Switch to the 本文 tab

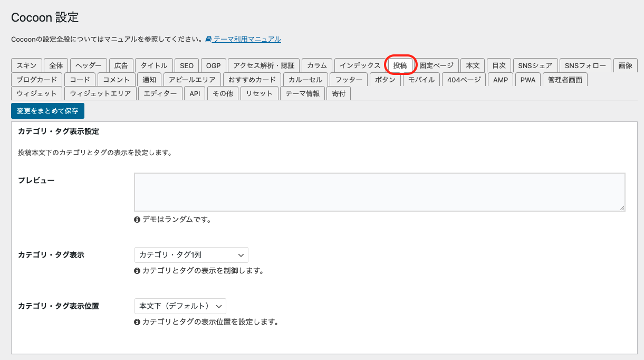[473, 65]
